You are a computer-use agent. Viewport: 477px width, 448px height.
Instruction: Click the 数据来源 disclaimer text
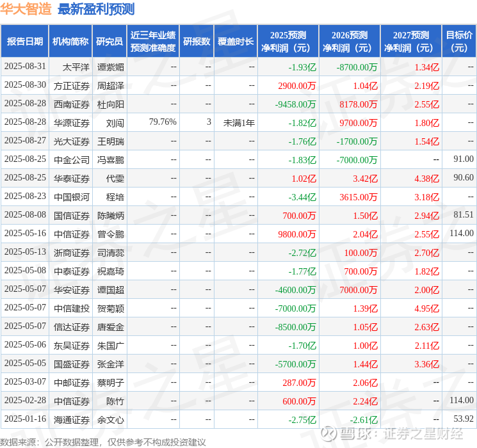[103, 442]
